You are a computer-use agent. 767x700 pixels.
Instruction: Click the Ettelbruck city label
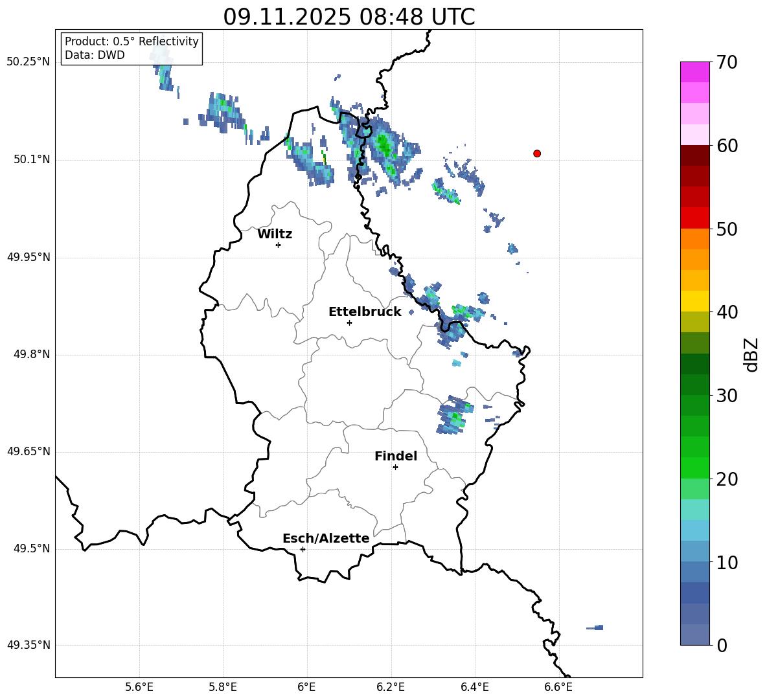[365, 312]
